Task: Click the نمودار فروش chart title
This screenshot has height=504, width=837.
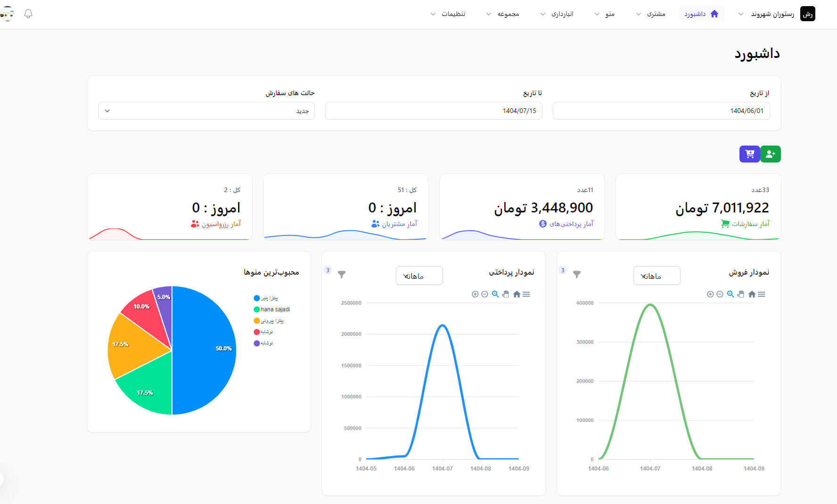Action: pyautogui.click(x=749, y=272)
